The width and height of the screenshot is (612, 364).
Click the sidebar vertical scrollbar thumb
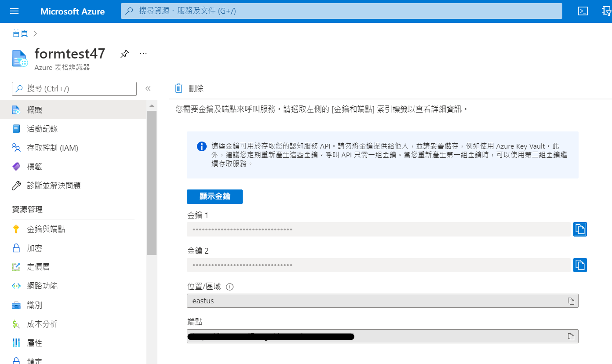pos(152,183)
